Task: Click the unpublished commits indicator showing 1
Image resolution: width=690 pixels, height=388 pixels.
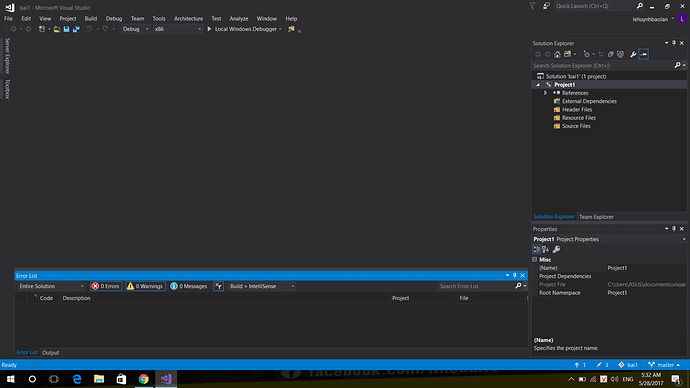Action: pyautogui.click(x=580, y=365)
